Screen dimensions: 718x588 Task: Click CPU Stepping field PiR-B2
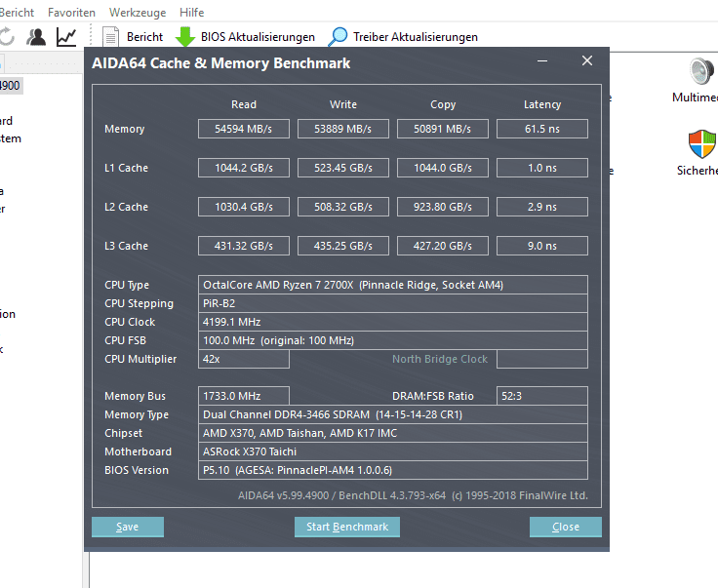pos(393,303)
